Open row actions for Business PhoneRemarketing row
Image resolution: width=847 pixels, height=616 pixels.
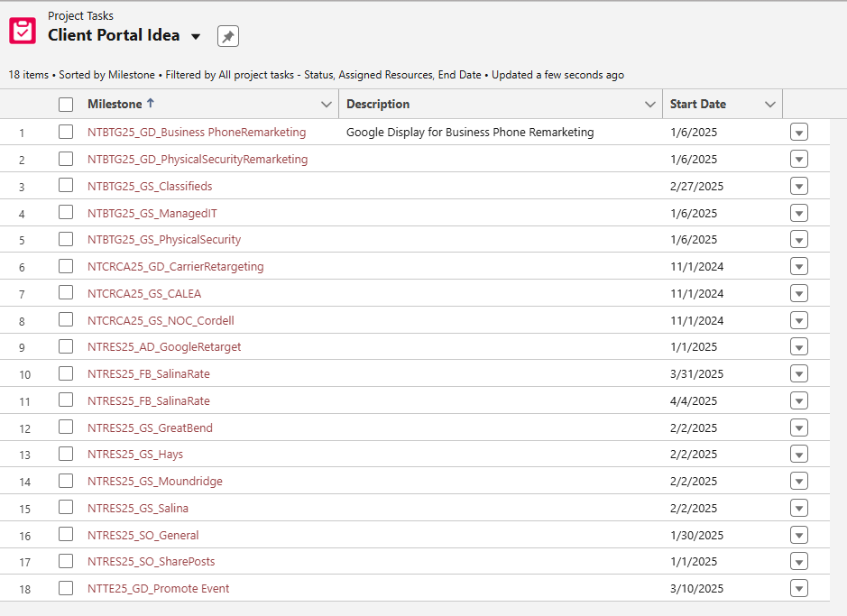pyautogui.click(x=799, y=133)
